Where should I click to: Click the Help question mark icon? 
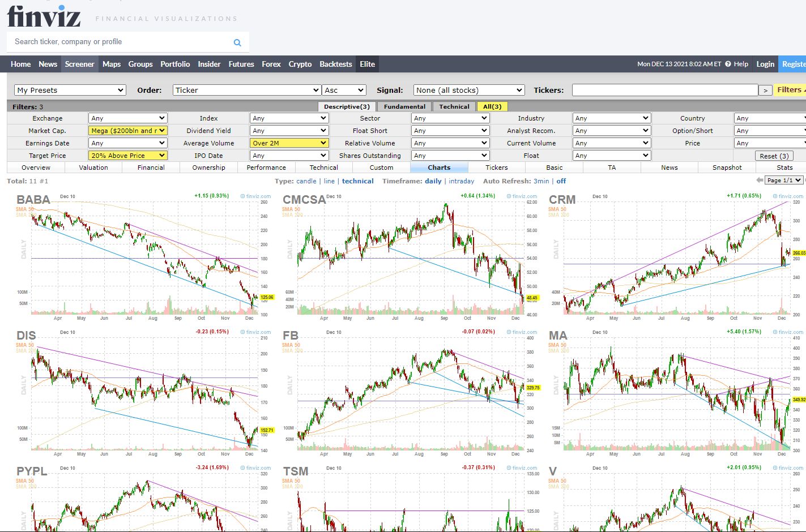728,64
